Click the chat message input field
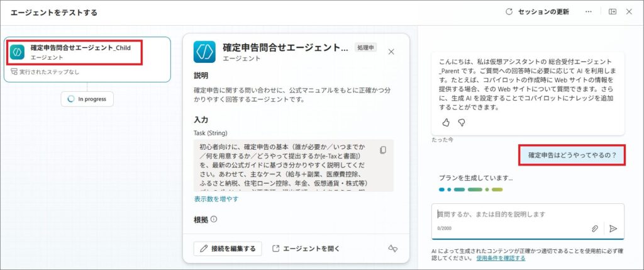 tap(509, 215)
